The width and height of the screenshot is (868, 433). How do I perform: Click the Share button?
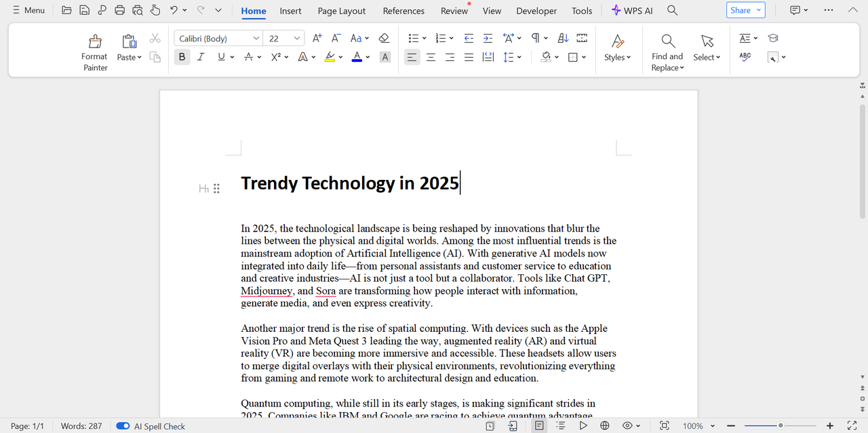745,10
